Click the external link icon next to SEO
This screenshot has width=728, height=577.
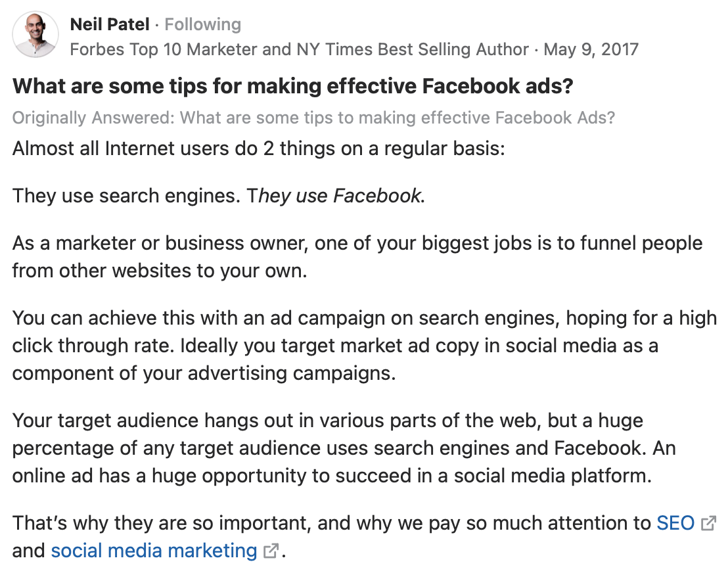point(708,524)
